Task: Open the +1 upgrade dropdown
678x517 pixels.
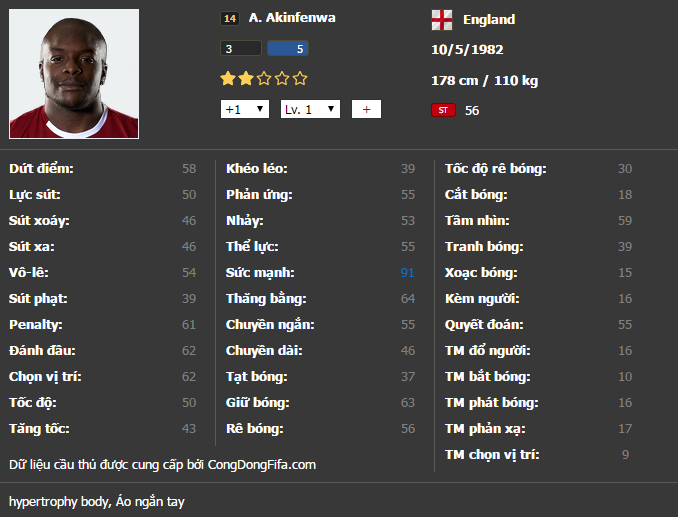Action: [245, 109]
